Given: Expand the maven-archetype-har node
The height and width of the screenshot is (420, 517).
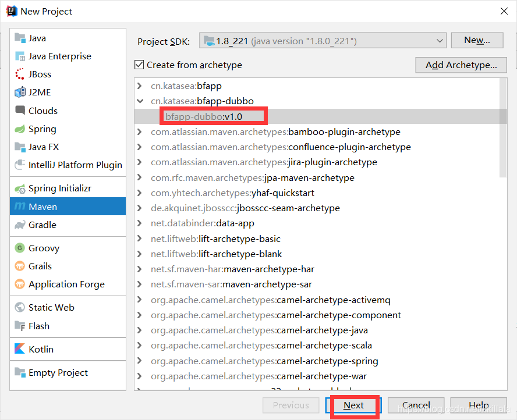Looking at the screenshot, I should tap(140, 269).
